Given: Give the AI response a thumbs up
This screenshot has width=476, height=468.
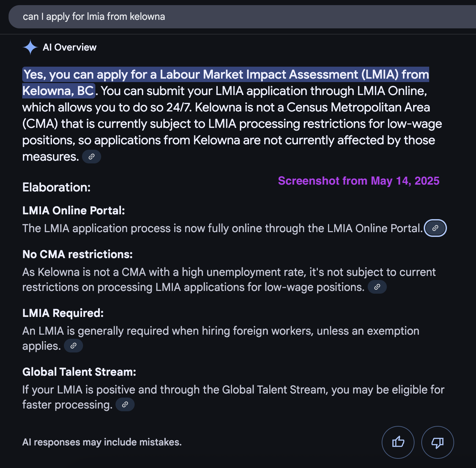Looking at the screenshot, I should click(398, 442).
